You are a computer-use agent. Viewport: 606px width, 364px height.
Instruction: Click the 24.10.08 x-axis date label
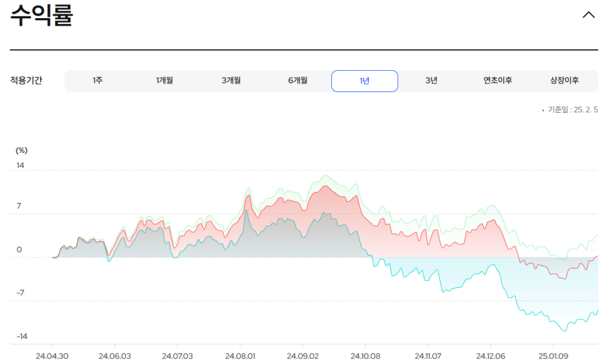(365, 356)
